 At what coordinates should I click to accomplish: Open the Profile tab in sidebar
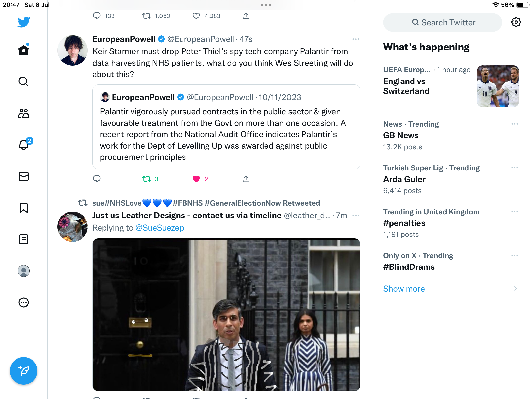[x=24, y=271]
